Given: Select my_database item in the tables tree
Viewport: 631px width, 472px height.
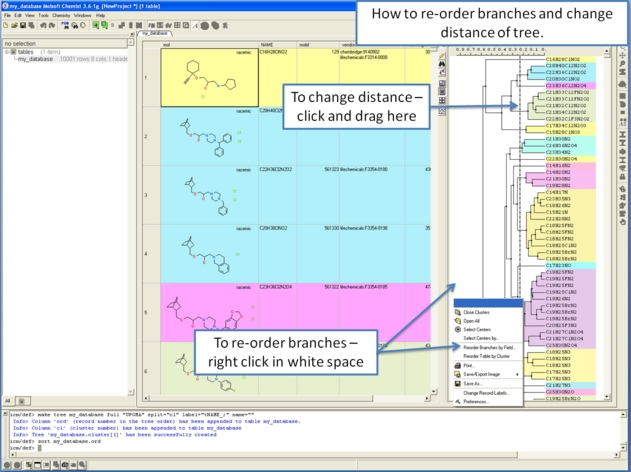Looking at the screenshot, I should click(34, 59).
